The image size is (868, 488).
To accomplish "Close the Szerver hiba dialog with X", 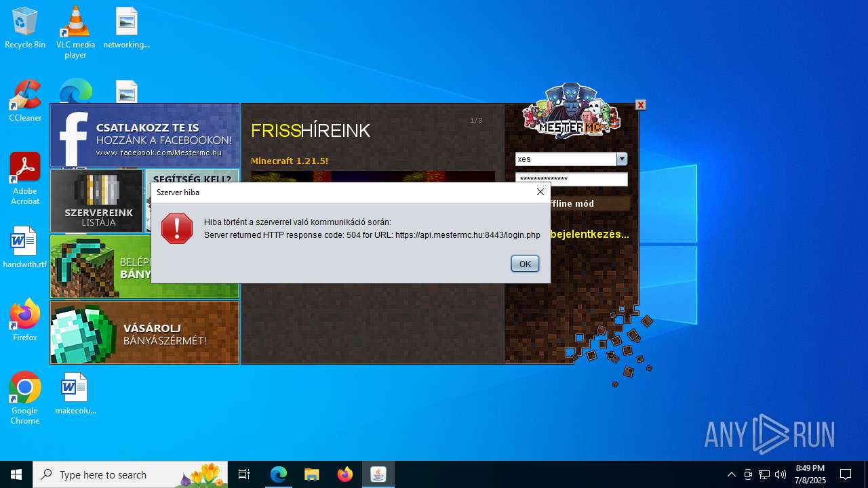I will click(540, 192).
